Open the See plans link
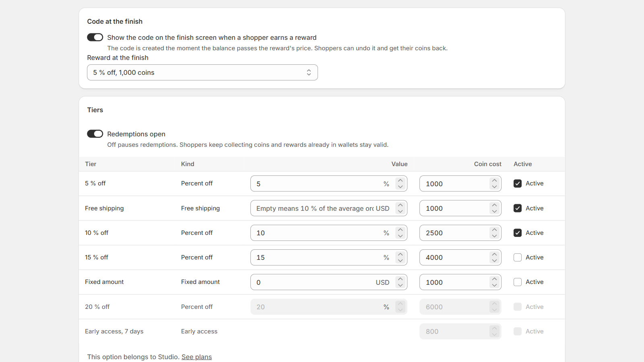The width and height of the screenshot is (644, 362). coord(196,357)
